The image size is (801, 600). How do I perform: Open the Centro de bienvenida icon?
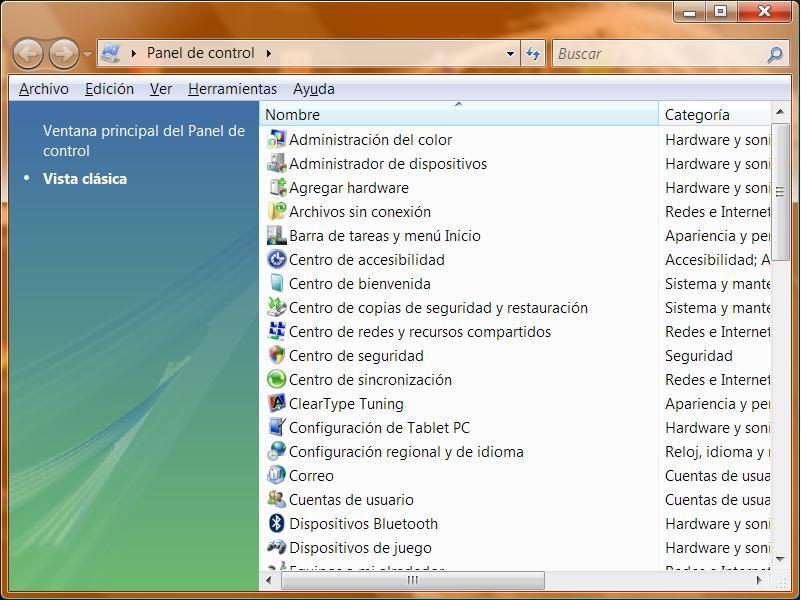[x=277, y=283]
